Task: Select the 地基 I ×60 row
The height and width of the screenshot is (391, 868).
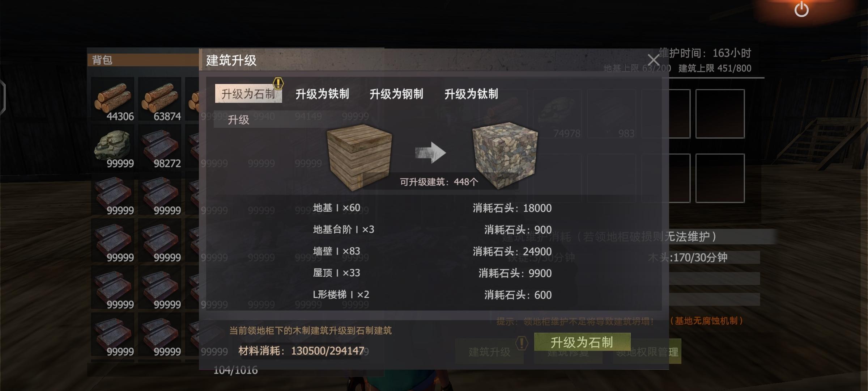Action: pyautogui.click(x=432, y=208)
